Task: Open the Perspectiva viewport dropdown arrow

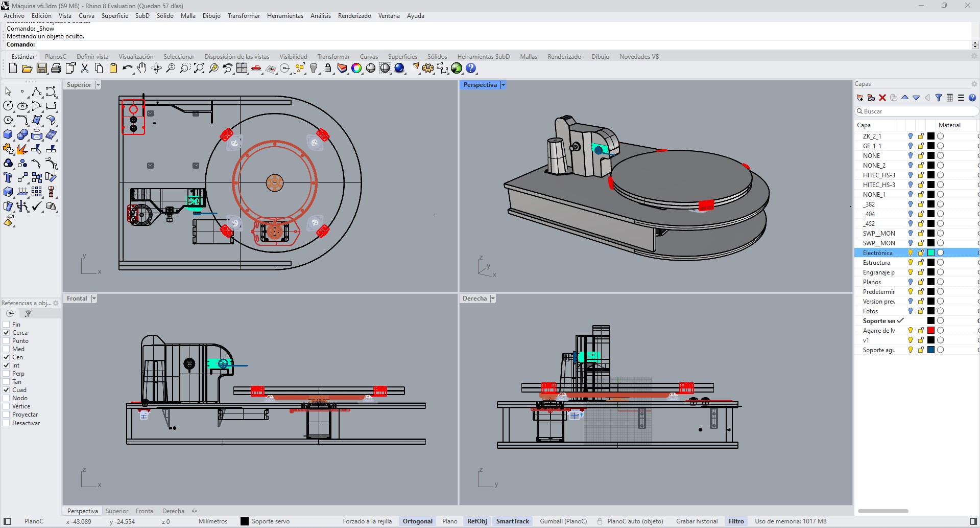Action: point(503,85)
